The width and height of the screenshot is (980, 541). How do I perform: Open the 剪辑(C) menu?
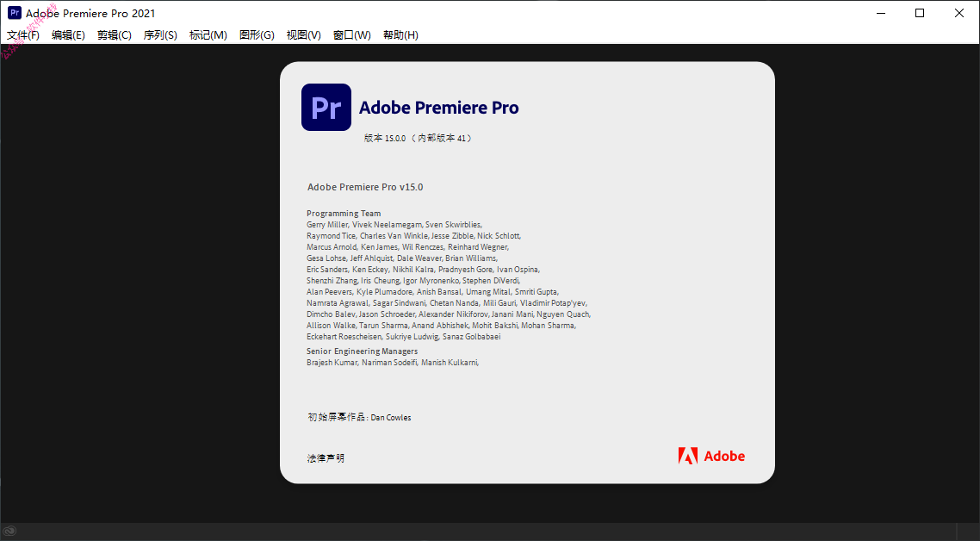point(115,35)
